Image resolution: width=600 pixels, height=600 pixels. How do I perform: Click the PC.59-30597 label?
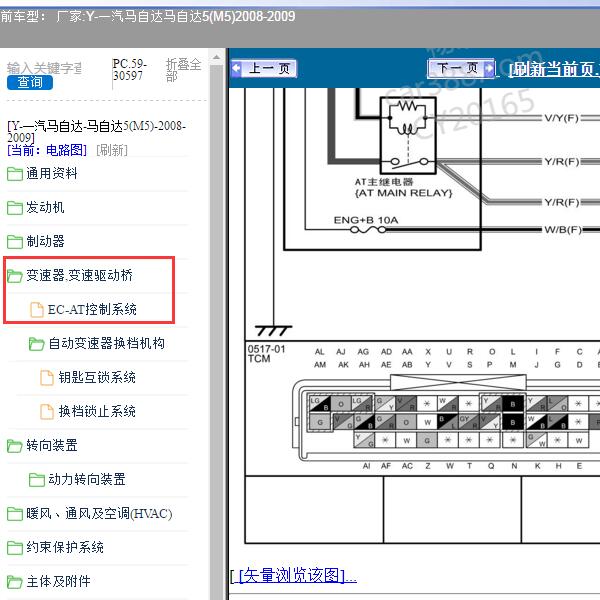(130, 70)
